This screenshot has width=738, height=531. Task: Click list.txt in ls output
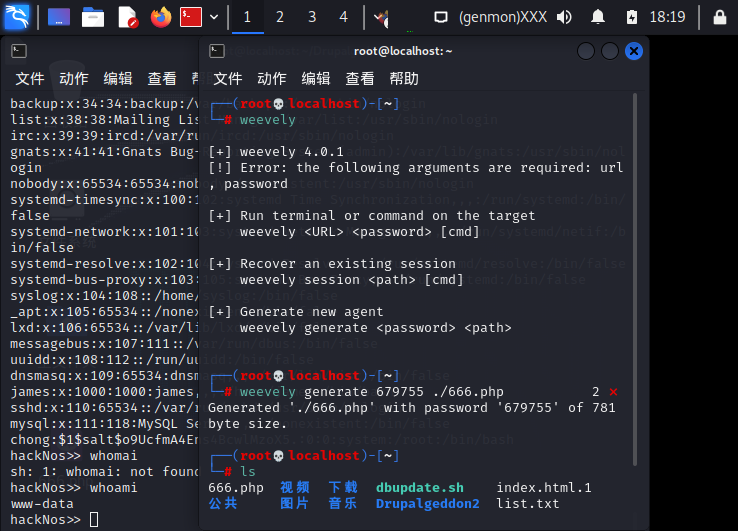528,504
